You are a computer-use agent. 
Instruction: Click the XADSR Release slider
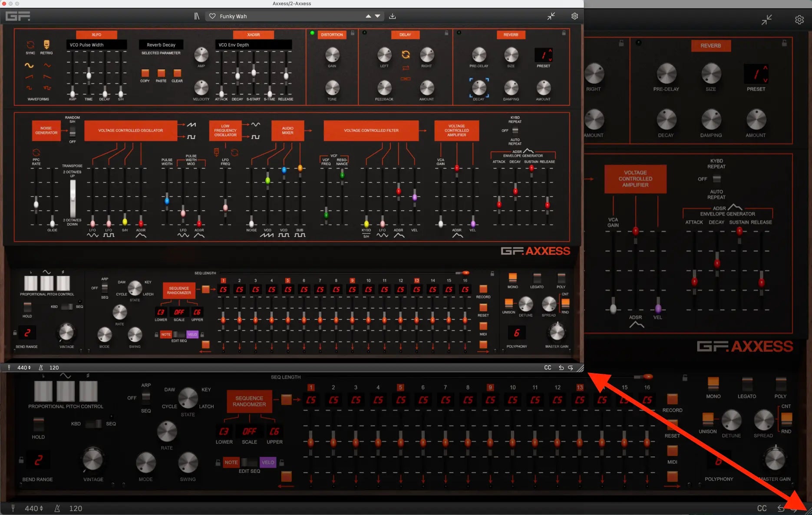286,76
